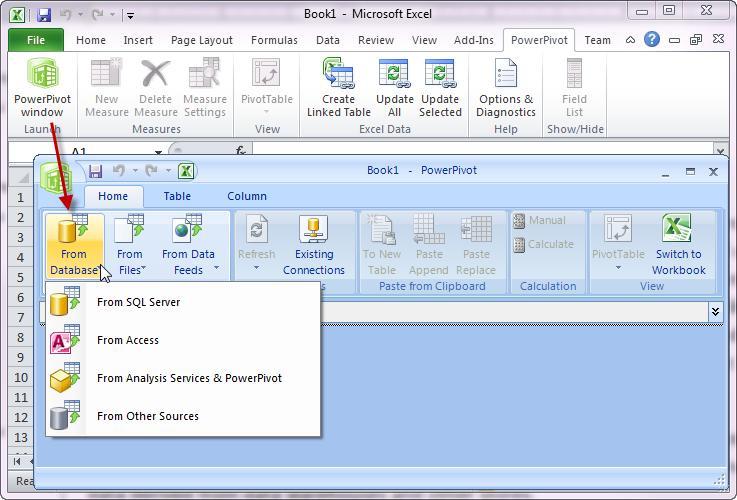Open the Excel Data tab
This screenshot has width=737, height=500.
tap(328, 40)
